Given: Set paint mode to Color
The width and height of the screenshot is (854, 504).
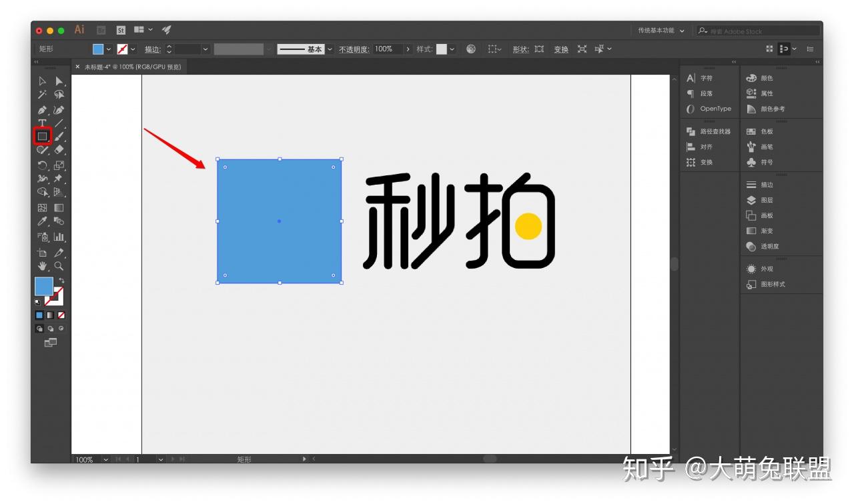Looking at the screenshot, I should tap(39, 315).
